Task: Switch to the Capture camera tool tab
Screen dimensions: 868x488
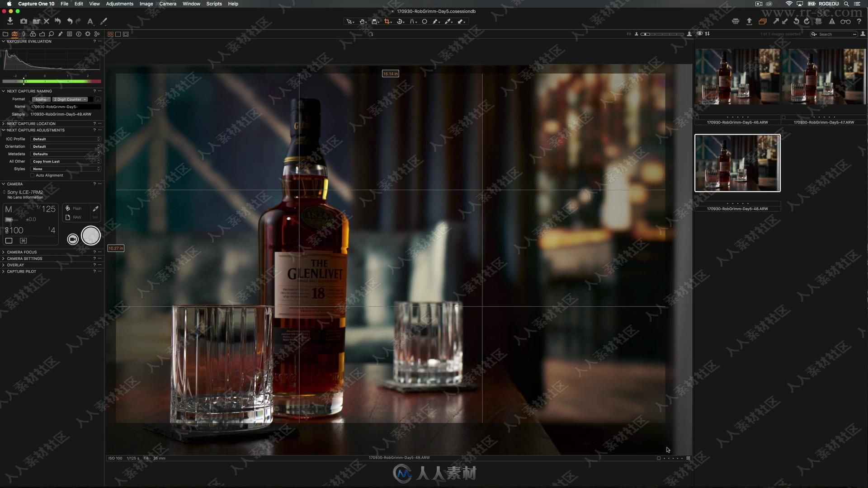Action: point(14,34)
